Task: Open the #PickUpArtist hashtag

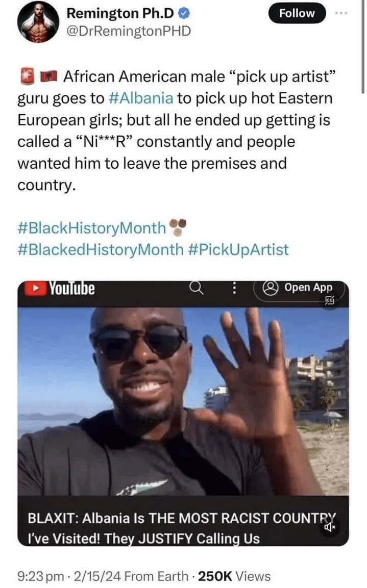Action: (x=238, y=250)
